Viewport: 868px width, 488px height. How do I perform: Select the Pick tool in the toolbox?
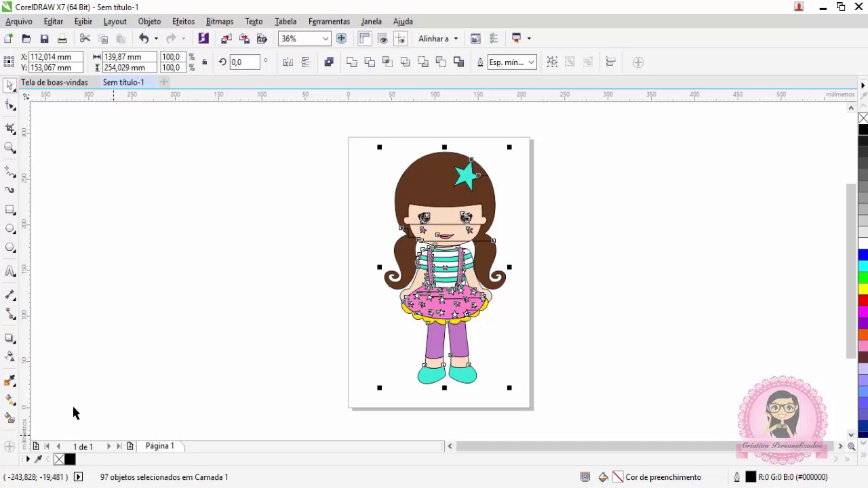[9, 86]
